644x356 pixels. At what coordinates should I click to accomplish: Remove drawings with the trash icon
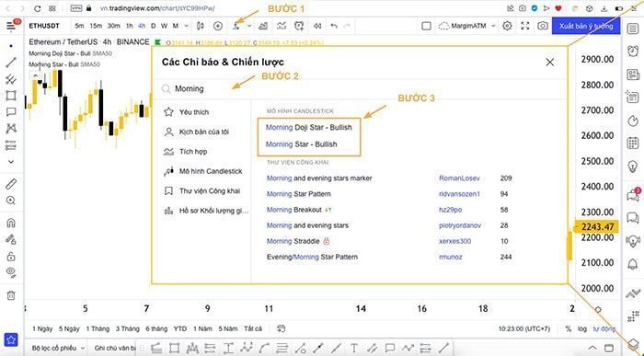coord(11,295)
